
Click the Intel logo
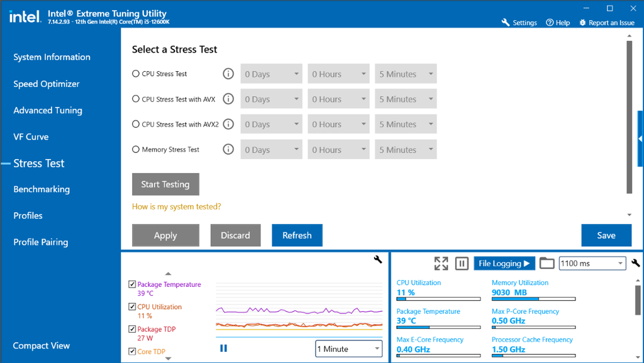click(25, 16)
